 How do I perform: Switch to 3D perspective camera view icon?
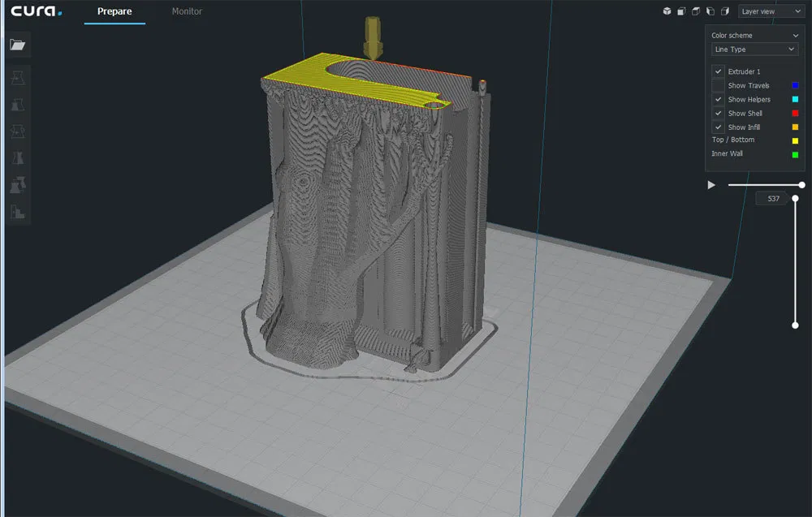pos(667,11)
